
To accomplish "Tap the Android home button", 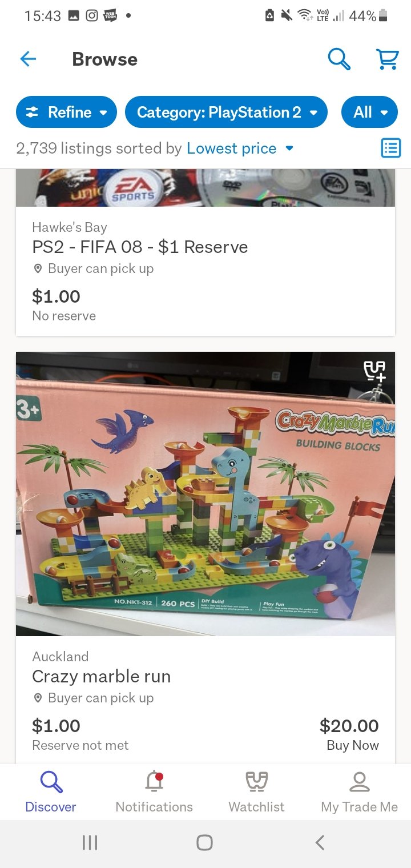I will [x=204, y=842].
